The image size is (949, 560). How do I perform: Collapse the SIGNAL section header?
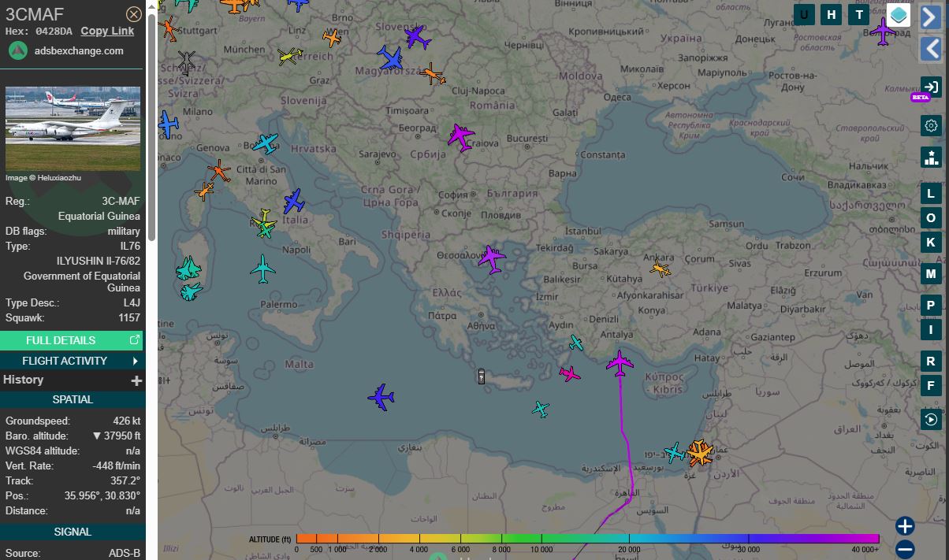point(73,532)
